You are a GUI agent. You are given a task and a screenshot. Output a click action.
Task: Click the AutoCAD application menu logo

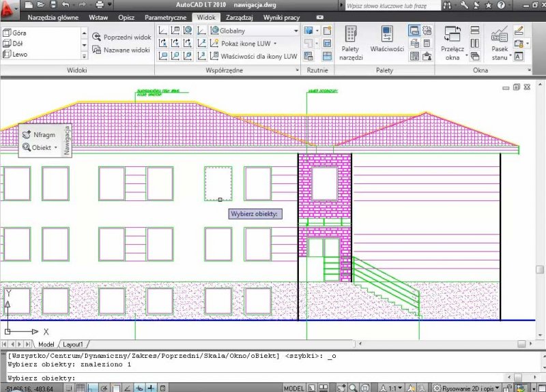(10, 8)
